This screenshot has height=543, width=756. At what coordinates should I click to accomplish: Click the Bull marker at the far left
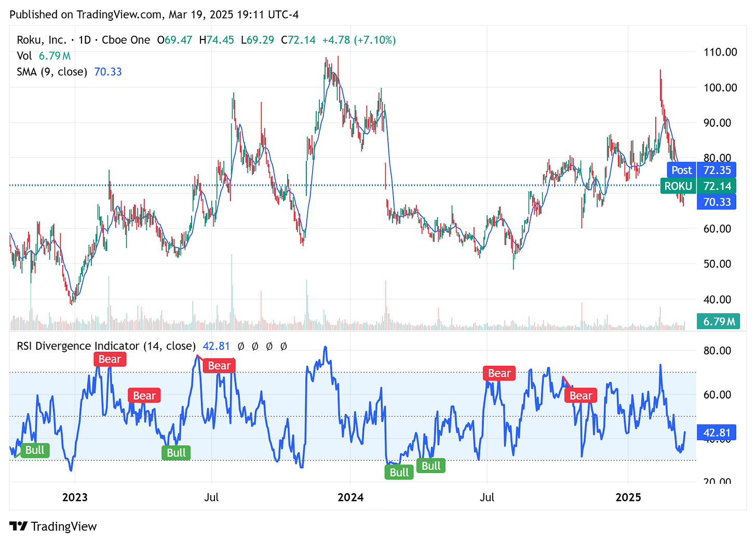pyautogui.click(x=34, y=451)
